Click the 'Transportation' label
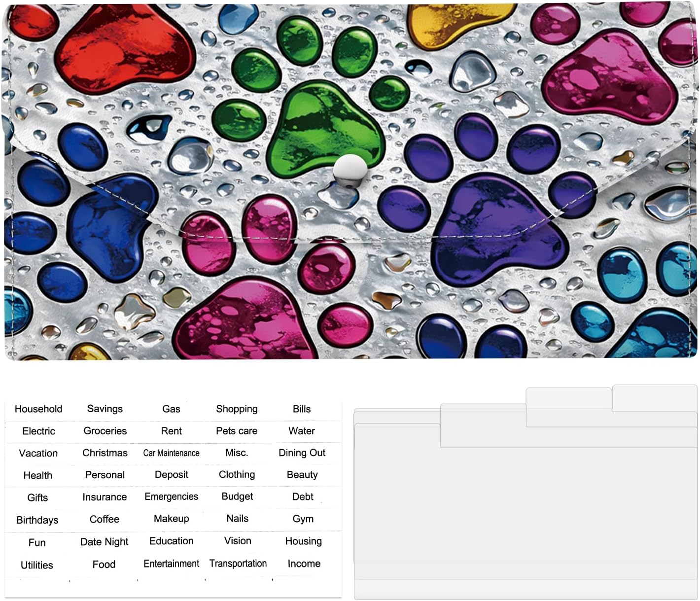The width and height of the screenshot is (700, 601). click(x=238, y=564)
